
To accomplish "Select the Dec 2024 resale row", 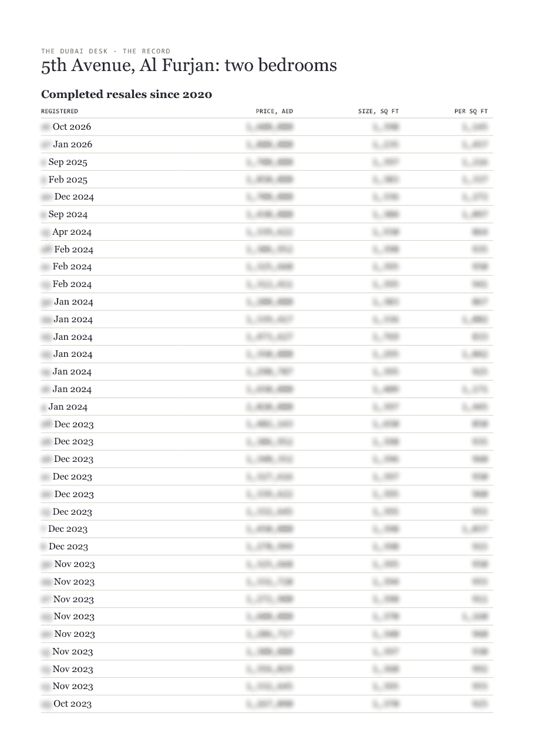I will pos(267,197).
